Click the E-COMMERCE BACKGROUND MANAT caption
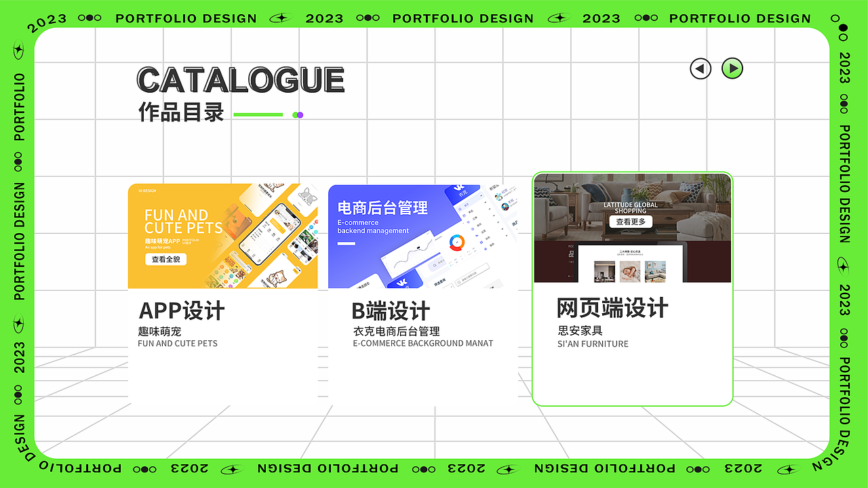Screen dimensions: 868x488 (423, 344)
